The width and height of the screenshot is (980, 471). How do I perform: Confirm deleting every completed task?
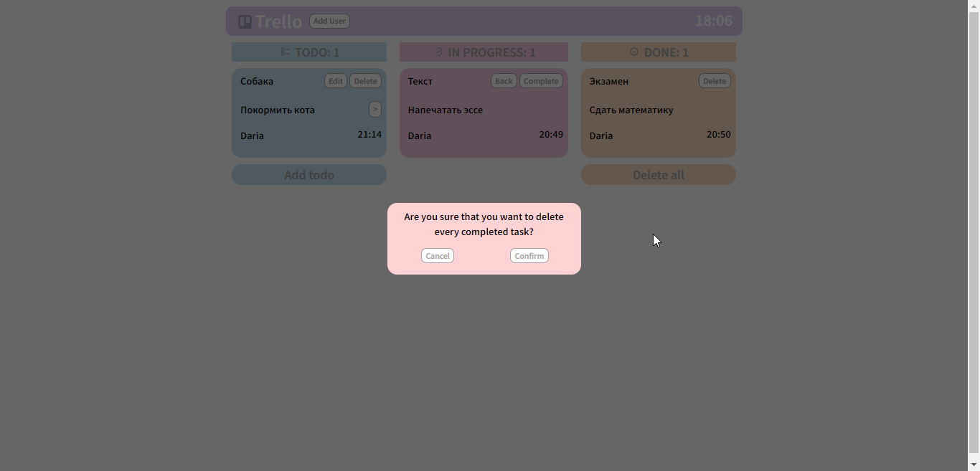(529, 256)
